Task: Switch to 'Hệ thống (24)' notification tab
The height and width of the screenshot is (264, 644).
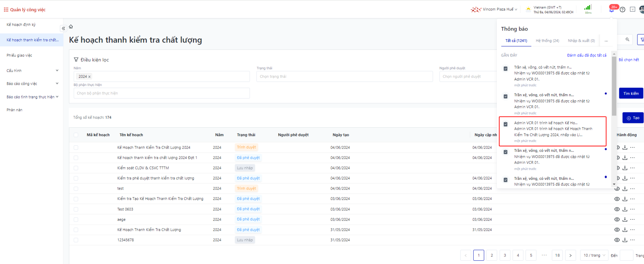Action: click(547, 41)
